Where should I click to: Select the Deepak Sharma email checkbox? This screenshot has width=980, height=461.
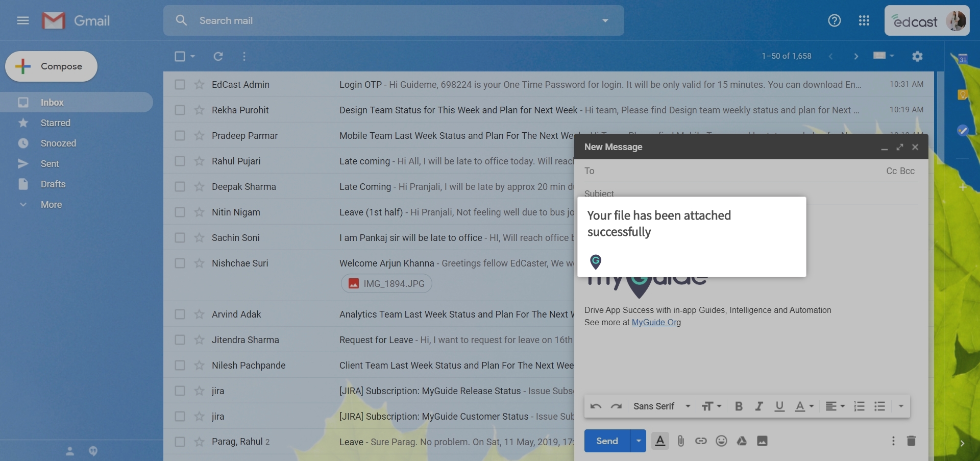180,186
